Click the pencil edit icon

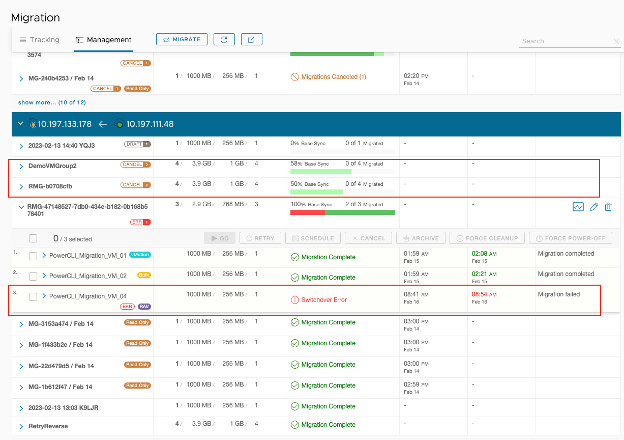click(x=594, y=207)
